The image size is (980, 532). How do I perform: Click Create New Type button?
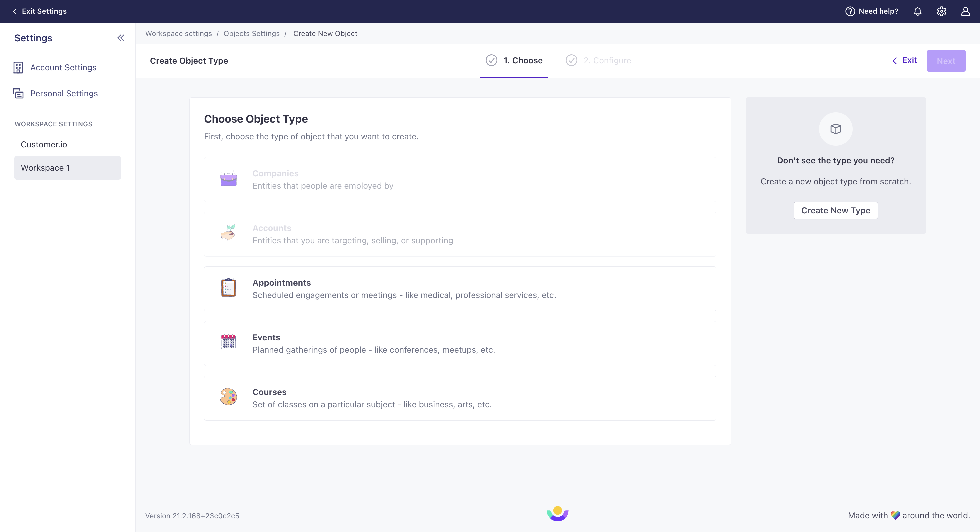(835, 210)
